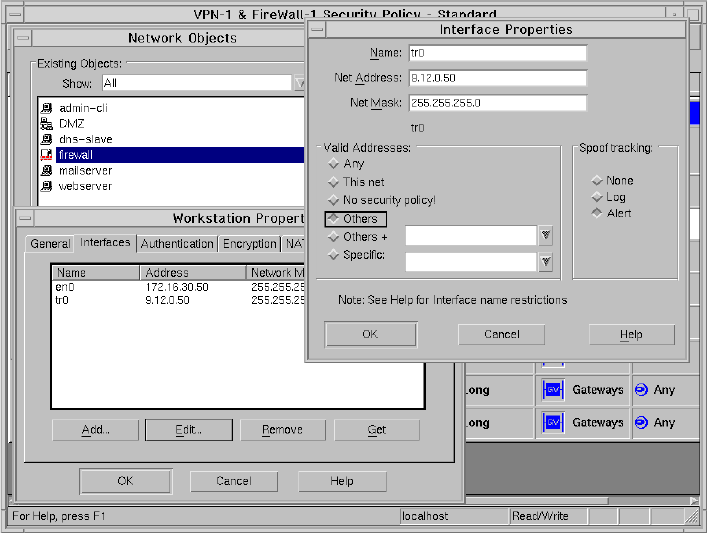Click Help in Workstation Properties
Screen dimensions: 707x533
pos(342,481)
